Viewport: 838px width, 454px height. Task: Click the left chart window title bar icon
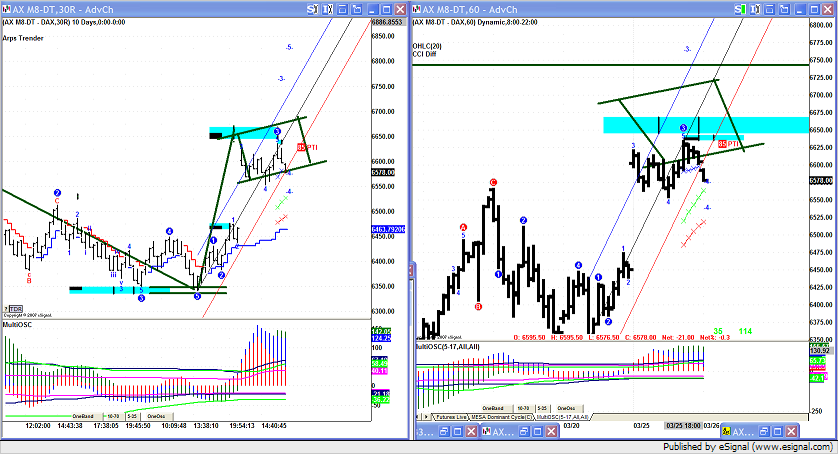click(x=6, y=8)
